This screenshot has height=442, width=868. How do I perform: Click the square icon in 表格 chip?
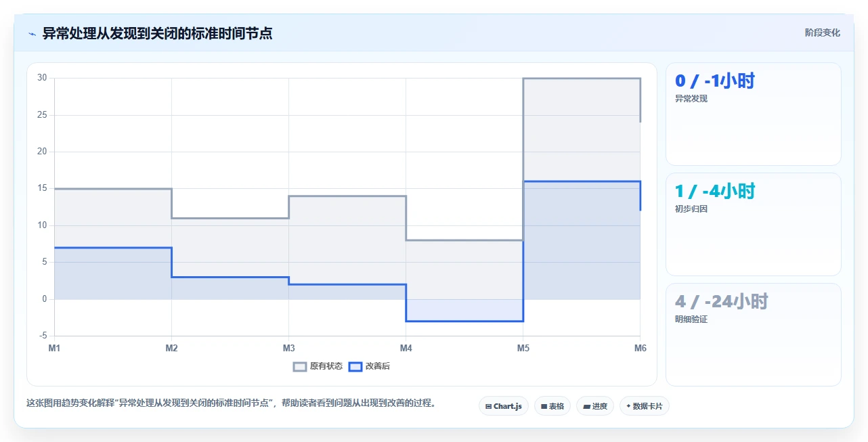coord(544,407)
